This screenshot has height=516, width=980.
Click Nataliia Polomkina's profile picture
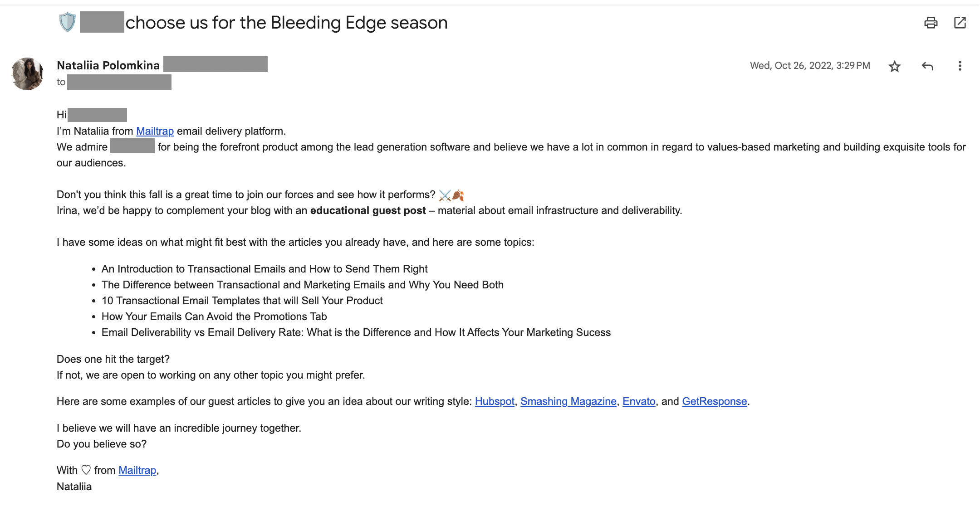(x=28, y=73)
